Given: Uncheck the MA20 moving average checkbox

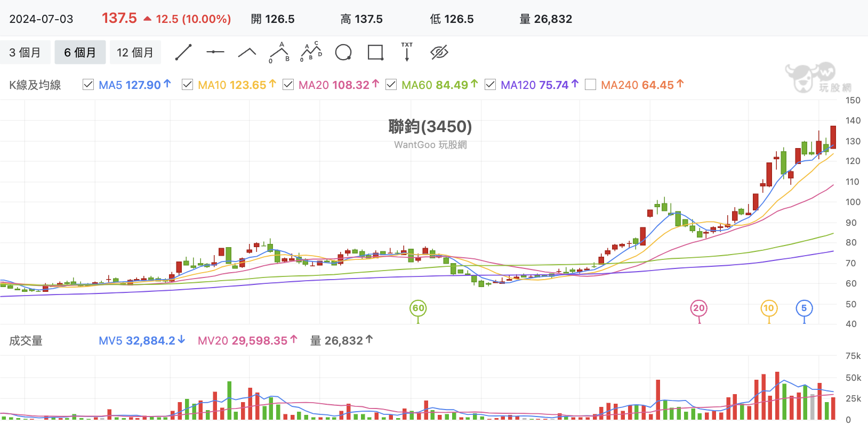Looking at the screenshot, I should coord(288,85).
